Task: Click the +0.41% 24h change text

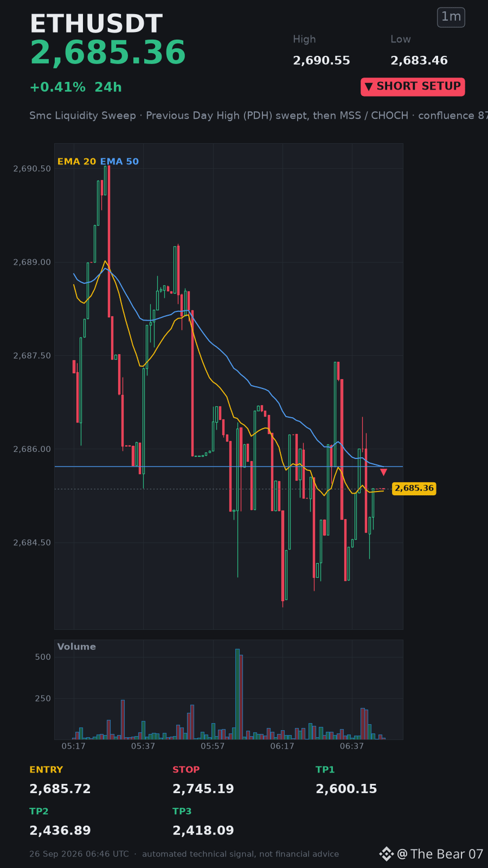Action: click(x=75, y=87)
